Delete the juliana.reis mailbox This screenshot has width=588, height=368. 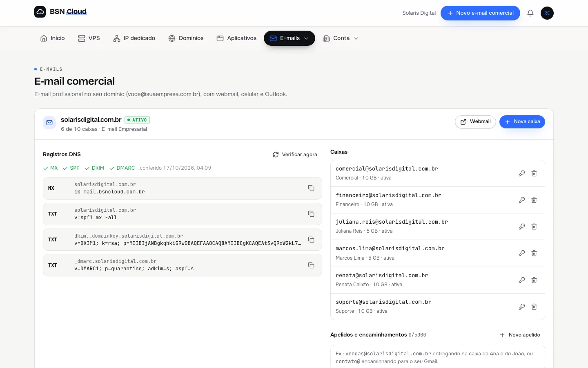point(534,227)
